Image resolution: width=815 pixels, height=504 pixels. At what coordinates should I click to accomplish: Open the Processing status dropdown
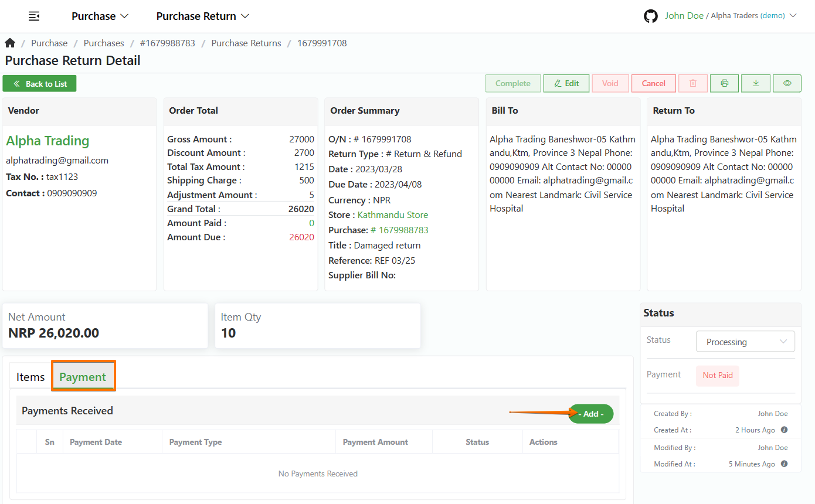745,342
